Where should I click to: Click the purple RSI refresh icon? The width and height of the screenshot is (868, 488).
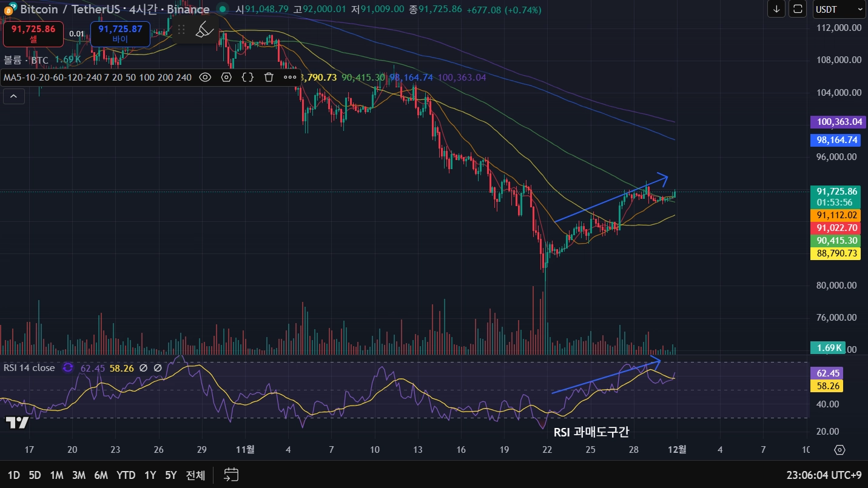(x=68, y=367)
